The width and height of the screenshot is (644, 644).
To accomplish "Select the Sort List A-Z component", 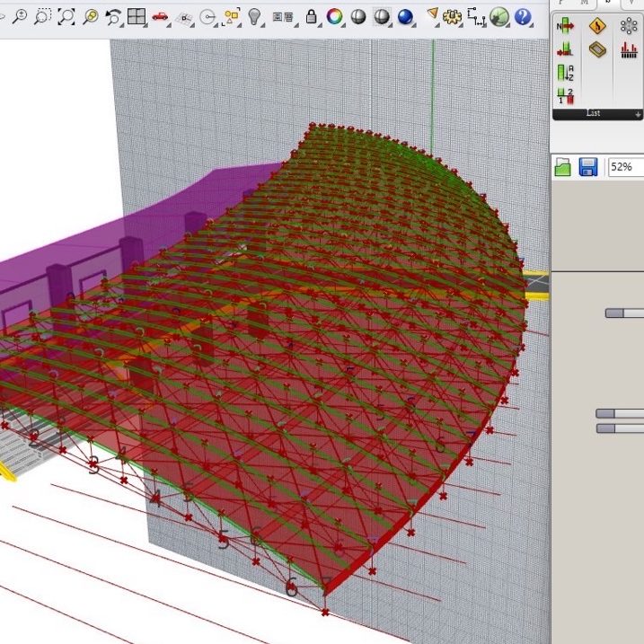I will tap(566, 72).
